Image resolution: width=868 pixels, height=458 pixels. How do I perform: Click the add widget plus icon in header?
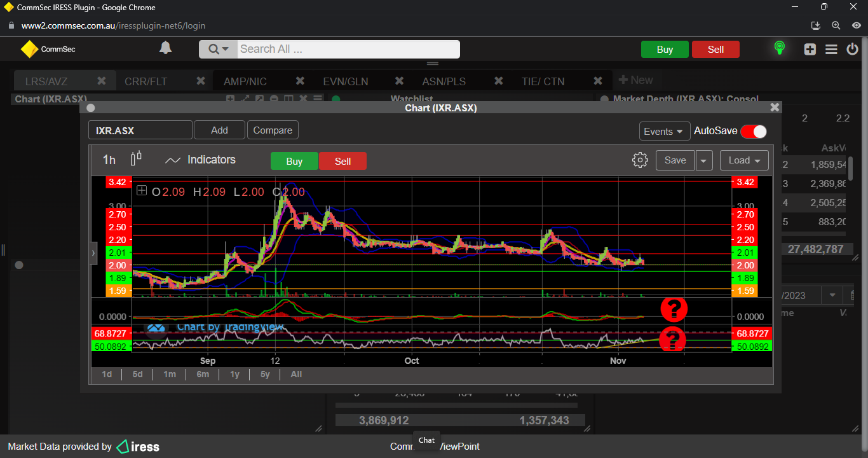click(810, 49)
